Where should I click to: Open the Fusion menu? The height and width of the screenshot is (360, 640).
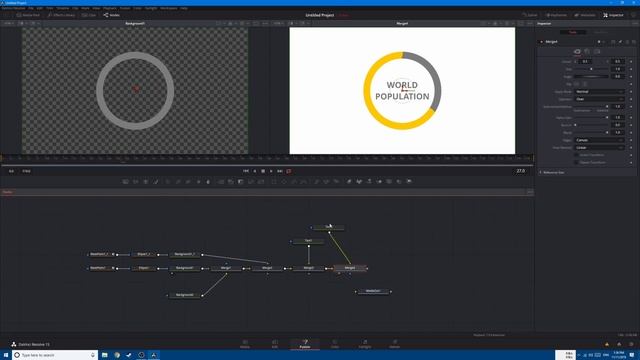(125, 8)
